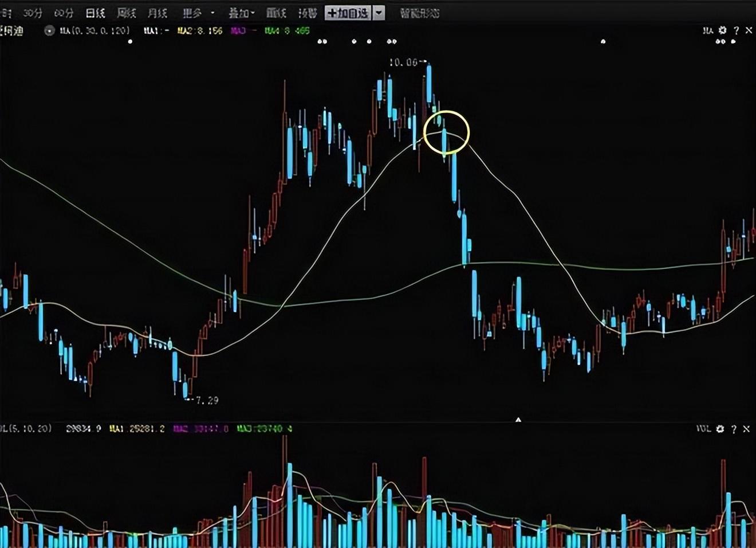Select the 月线 monthly chart tab

tap(157, 13)
